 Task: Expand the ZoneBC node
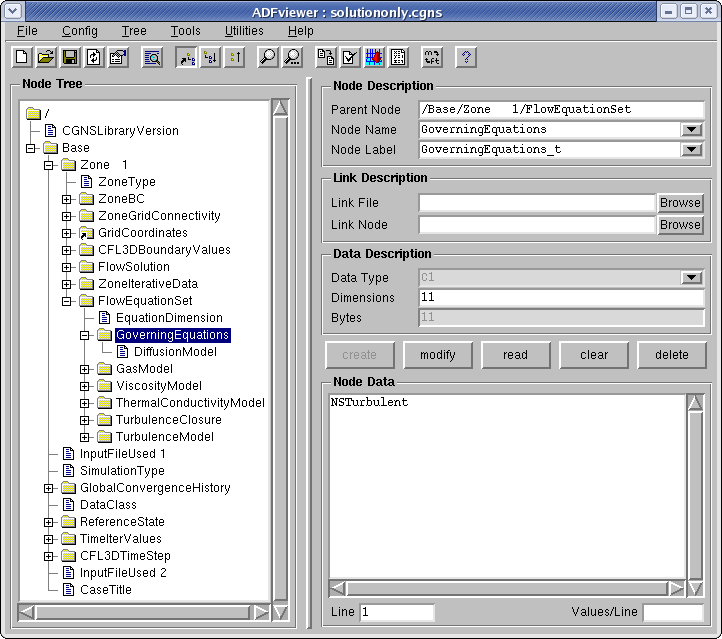67,199
